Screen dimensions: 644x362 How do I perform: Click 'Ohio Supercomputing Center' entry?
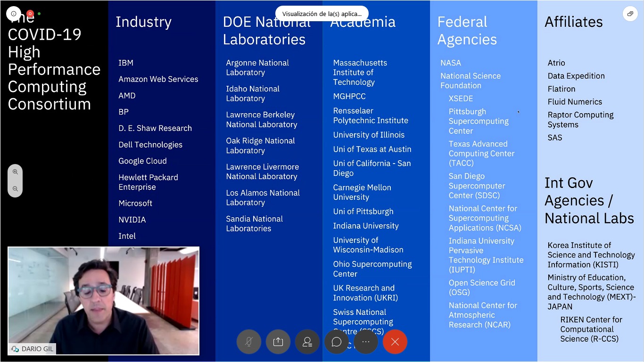tap(372, 269)
